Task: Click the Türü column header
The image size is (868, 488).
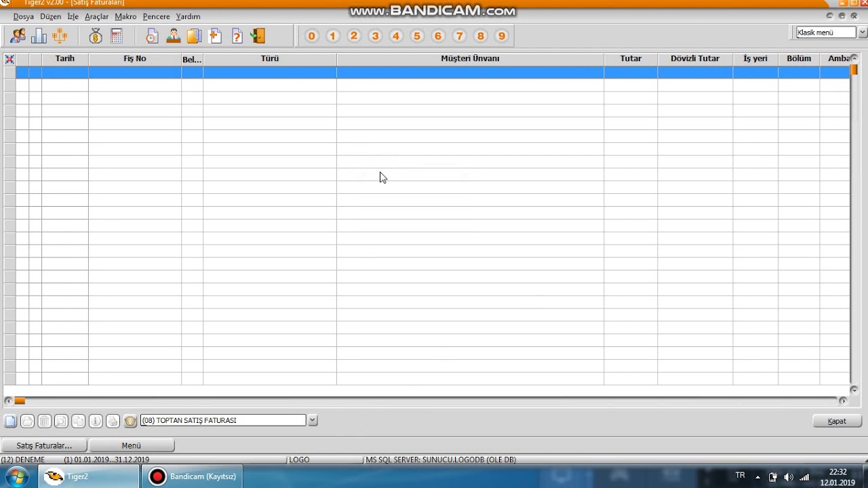Action: tap(270, 59)
